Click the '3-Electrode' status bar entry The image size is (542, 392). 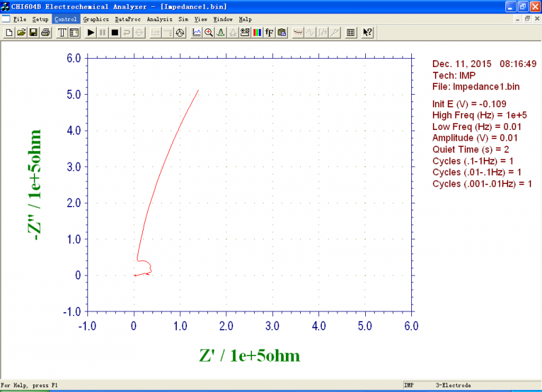[x=453, y=385]
